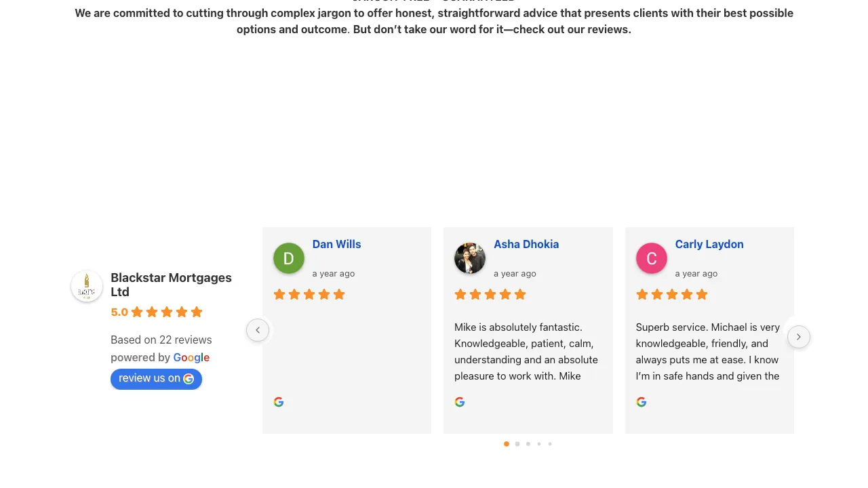This screenshot has width=868, height=488.
Task: Click the five-star rating in Carly Laydon's review
Action: pos(672,294)
